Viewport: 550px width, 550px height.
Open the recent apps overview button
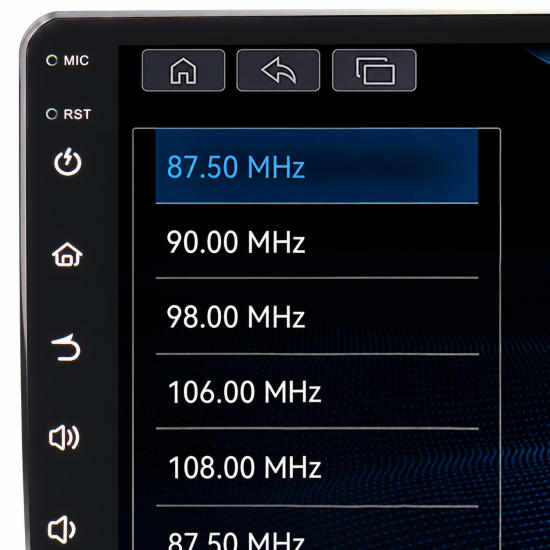(374, 71)
